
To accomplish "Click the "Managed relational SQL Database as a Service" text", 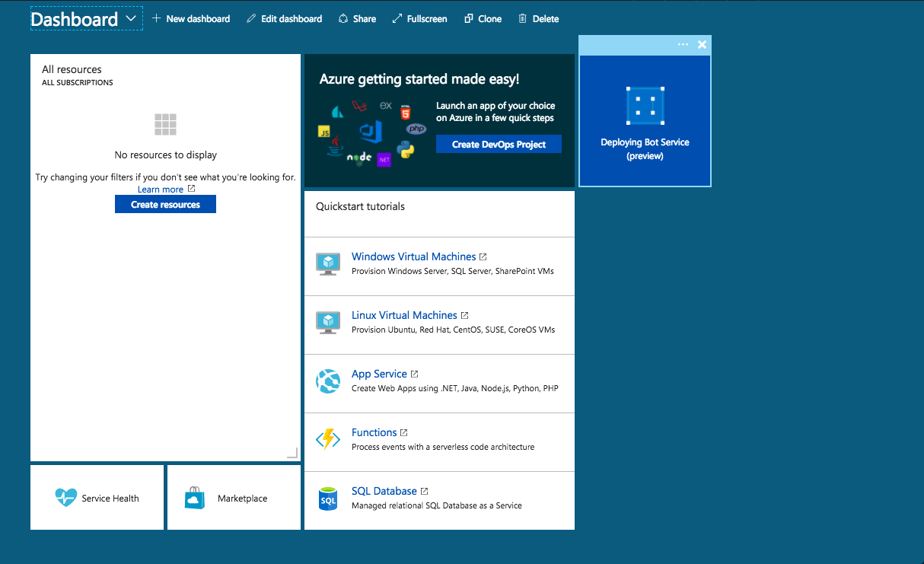I will coord(437,505).
